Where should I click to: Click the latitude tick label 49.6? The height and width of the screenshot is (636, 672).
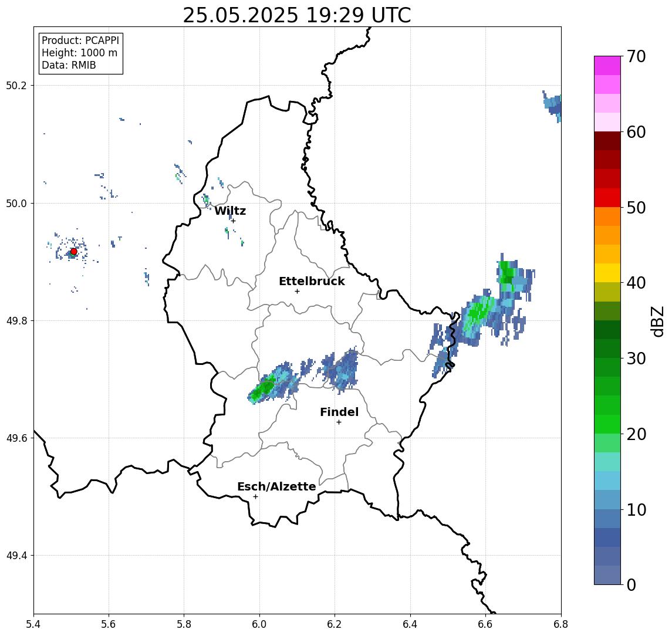pos(16,438)
